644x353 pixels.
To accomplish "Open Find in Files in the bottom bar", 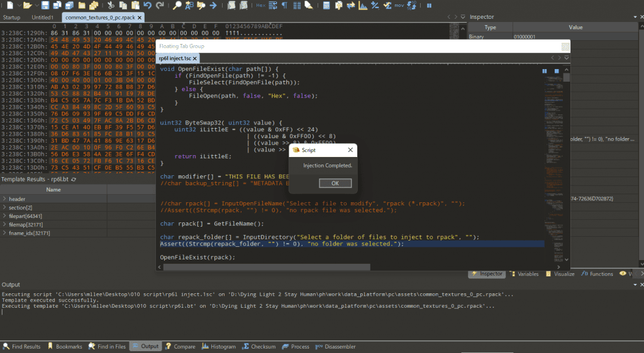I will [107, 347].
